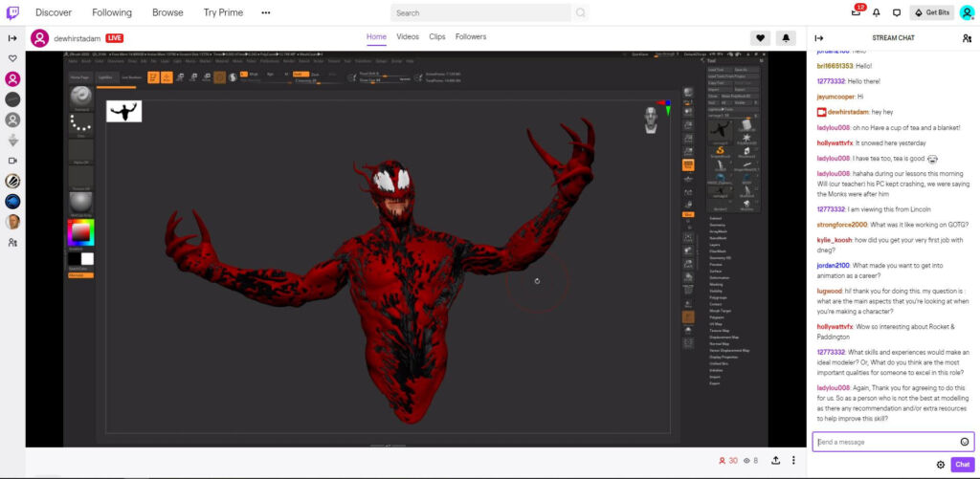Click the BPR render icon on right shelf

click(x=688, y=93)
